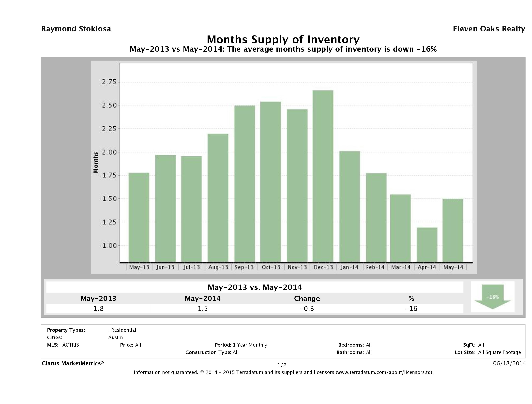Click the April 2014 lowest bar
The height and width of the screenshot is (404, 532).
click(x=427, y=244)
